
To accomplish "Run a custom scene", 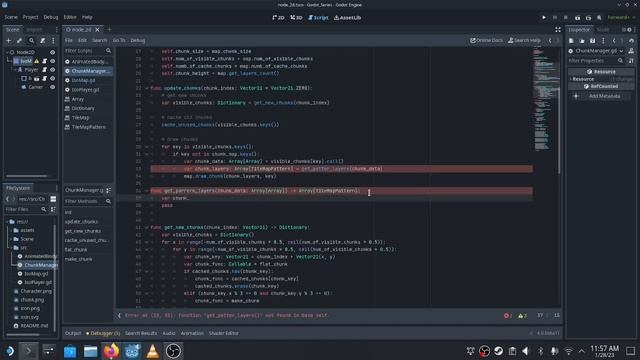I will click(x=588, y=18).
